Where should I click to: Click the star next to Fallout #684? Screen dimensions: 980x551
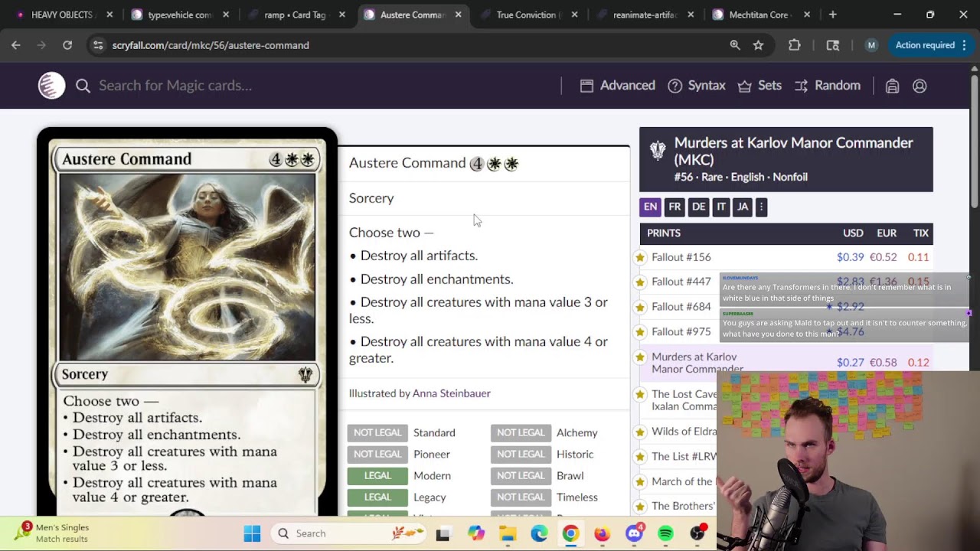640,308
